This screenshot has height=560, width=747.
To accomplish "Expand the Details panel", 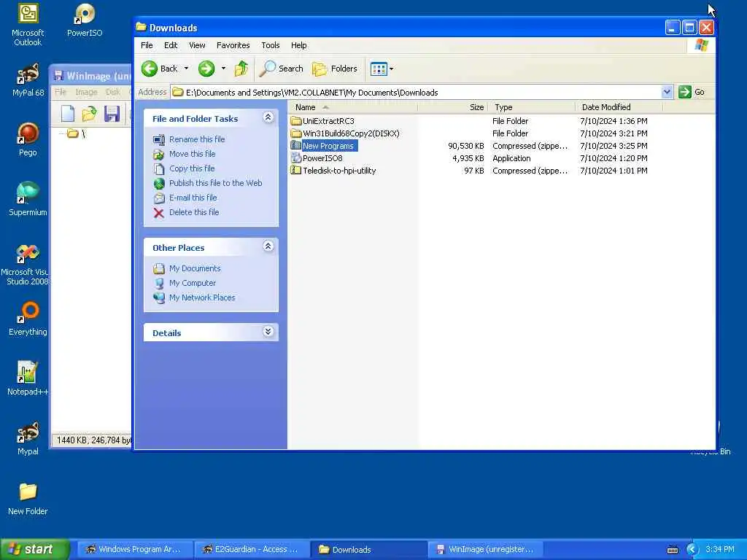I will 268,332.
